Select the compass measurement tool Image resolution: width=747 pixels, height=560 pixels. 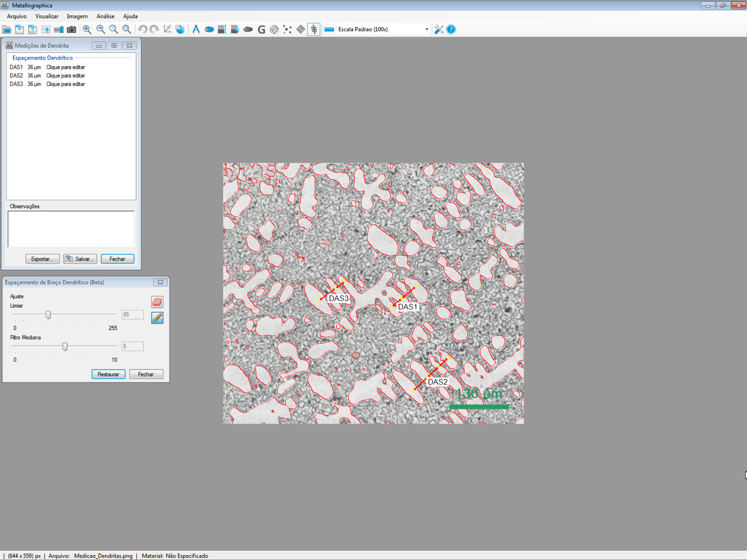(196, 30)
